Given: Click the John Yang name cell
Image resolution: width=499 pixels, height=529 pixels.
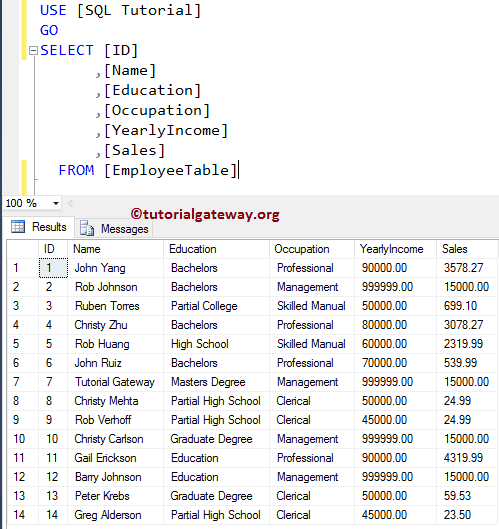Looking at the screenshot, I should point(115,268).
